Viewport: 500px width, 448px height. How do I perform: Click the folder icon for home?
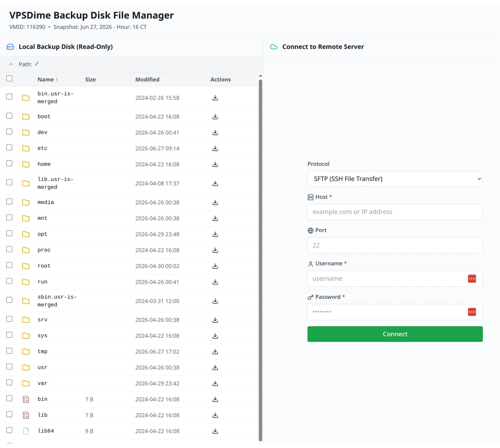[x=26, y=164]
